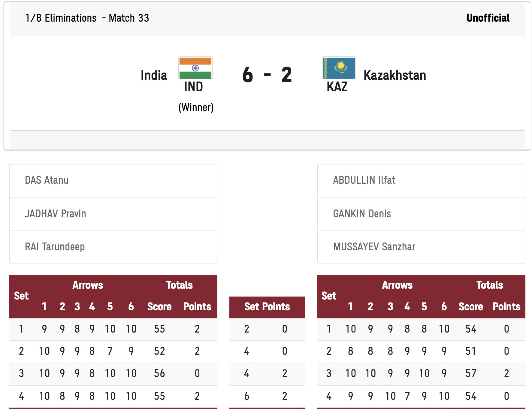The image size is (532, 413).
Task: Click the 1/8 Eliminations Match 33 header
Action: point(87,18)
